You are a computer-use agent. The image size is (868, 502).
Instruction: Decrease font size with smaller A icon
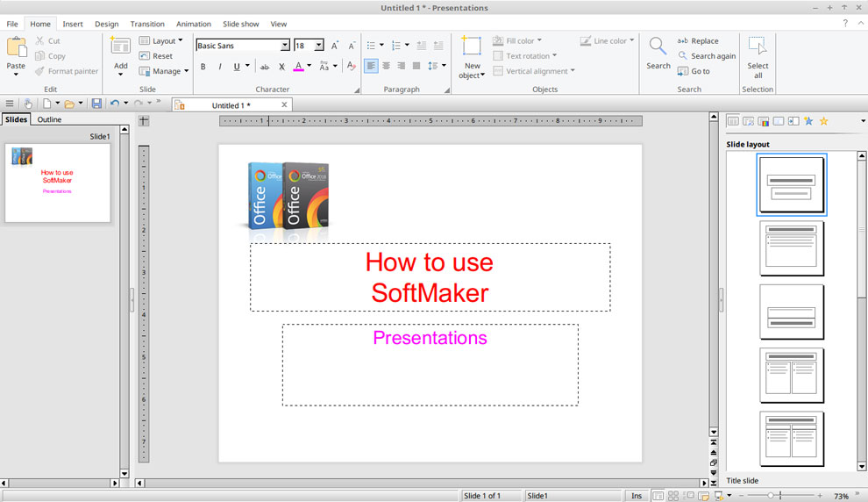(x=352, y=46)
